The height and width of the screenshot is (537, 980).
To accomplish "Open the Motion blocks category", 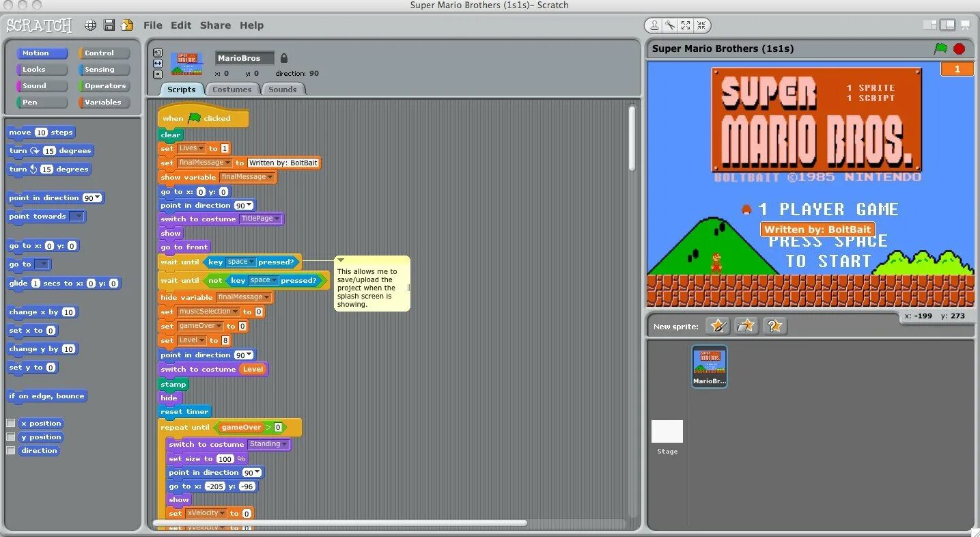I will (42, 53).
